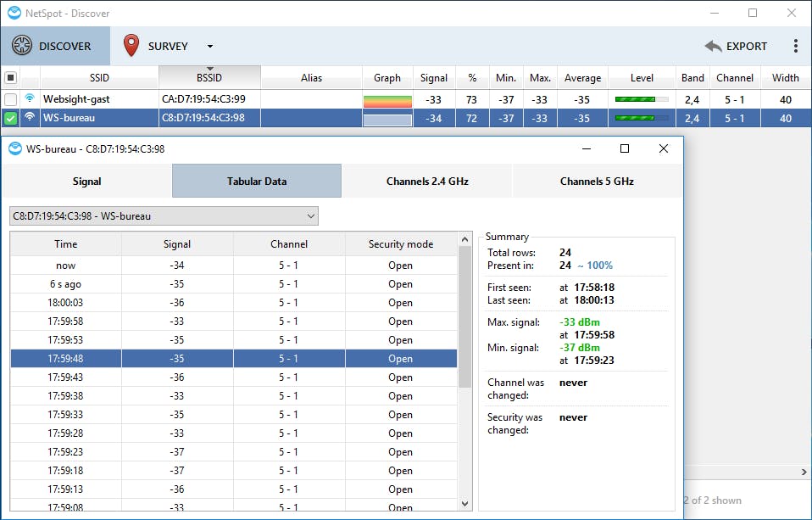Screen dimensions: 812x520
Task: Click the Websight-gast SSID cell
Action: 99,99
